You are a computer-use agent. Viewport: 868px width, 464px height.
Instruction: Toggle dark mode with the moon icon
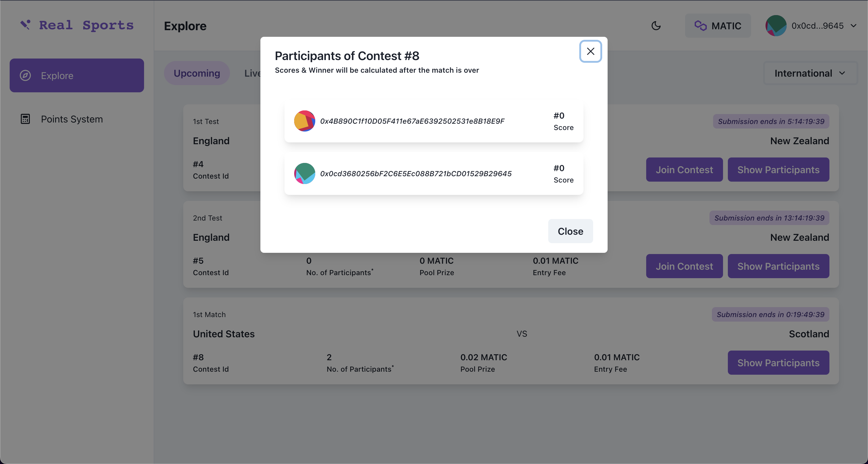click(x=656, y=26)
